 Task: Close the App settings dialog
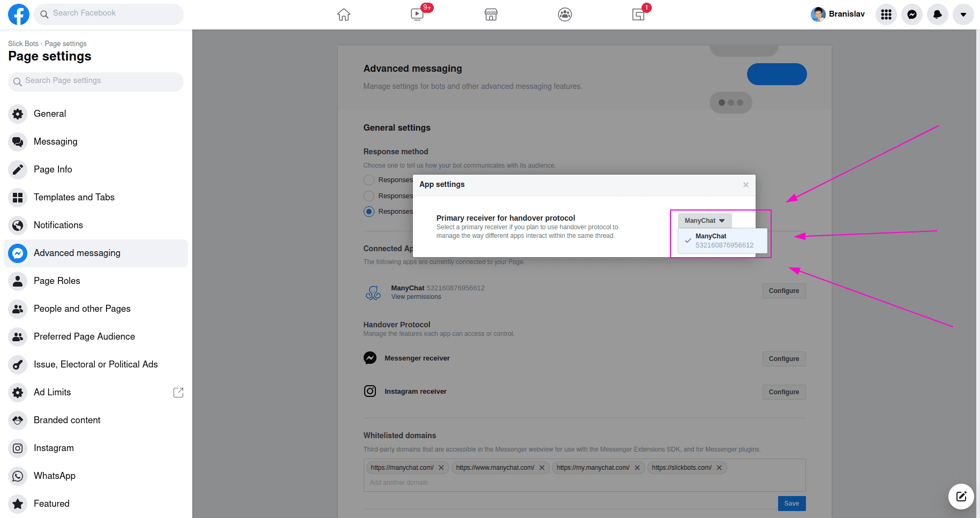point(745,185)
